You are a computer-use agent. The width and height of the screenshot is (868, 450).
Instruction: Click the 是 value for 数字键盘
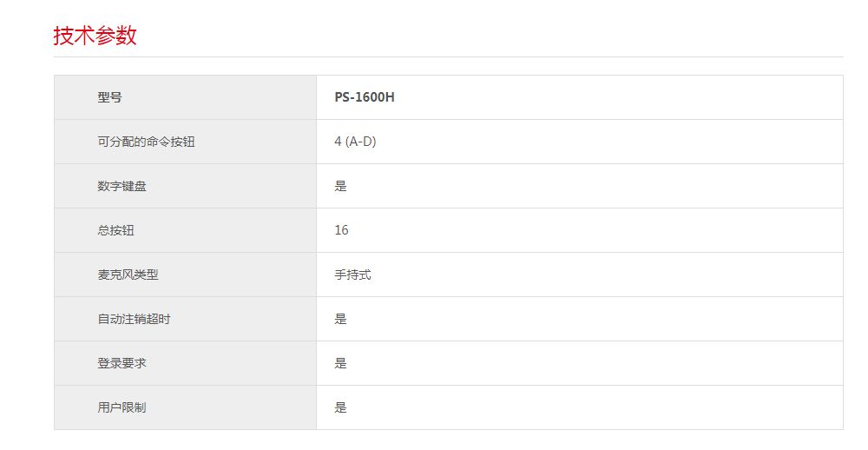(x=340, y=186)
